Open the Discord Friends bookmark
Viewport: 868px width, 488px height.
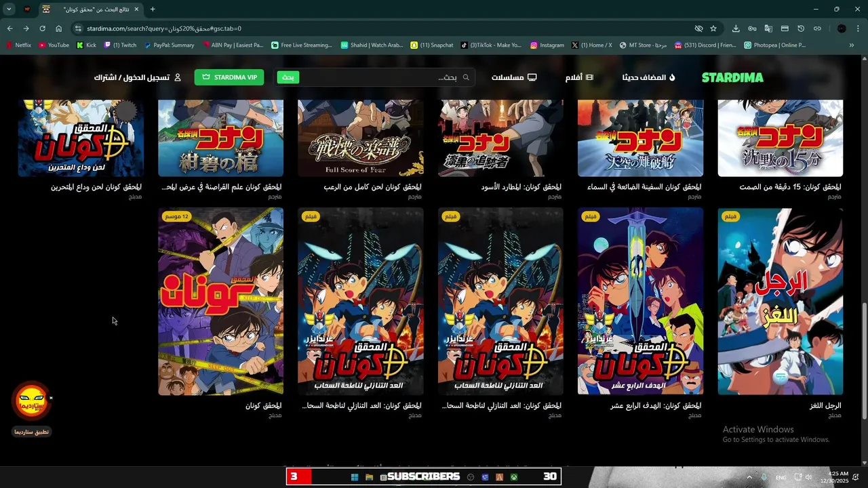[x=705, y=45]
